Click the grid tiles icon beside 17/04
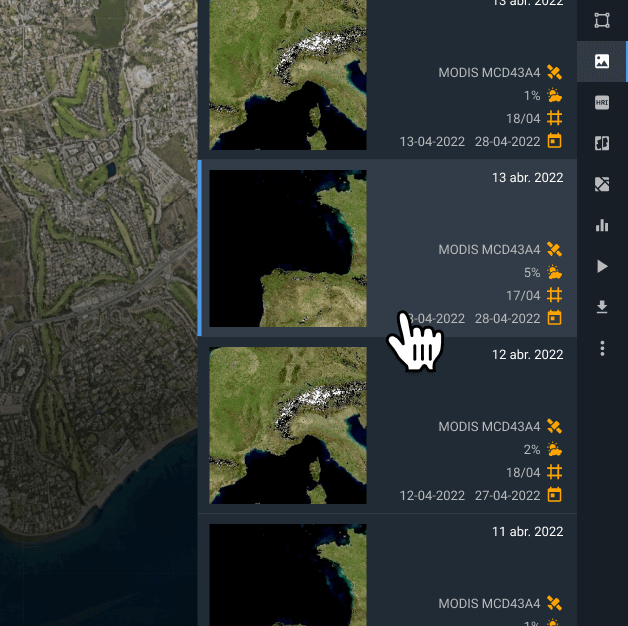The height and width of the screenshot is (626, 628). pos(555,295)
